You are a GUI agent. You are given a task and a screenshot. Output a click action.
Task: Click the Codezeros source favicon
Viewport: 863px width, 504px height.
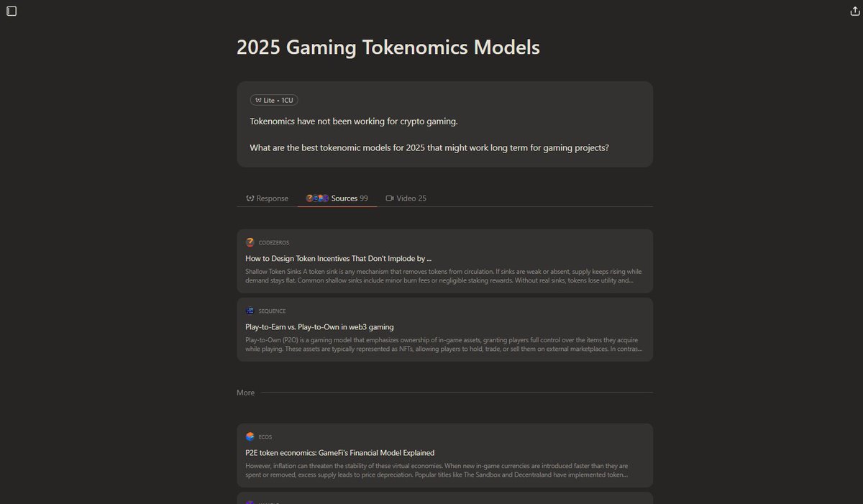point(250,242)
